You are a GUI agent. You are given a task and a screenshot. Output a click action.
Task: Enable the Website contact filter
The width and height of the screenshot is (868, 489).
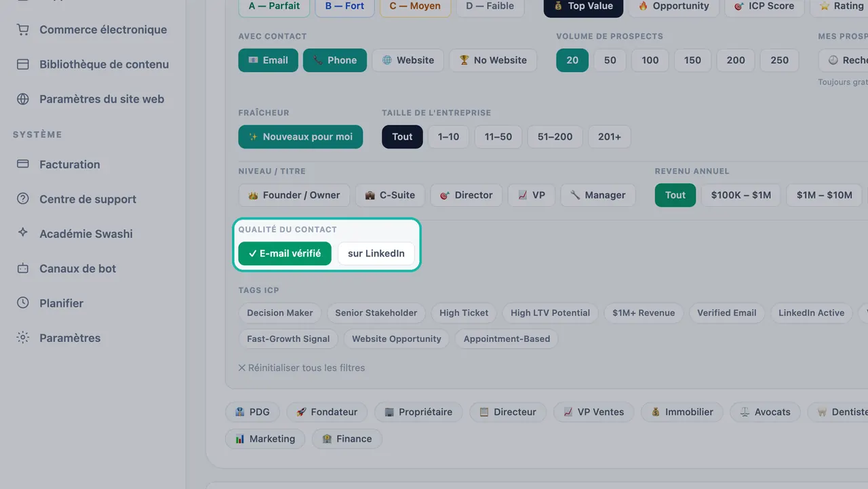point(408,60)
